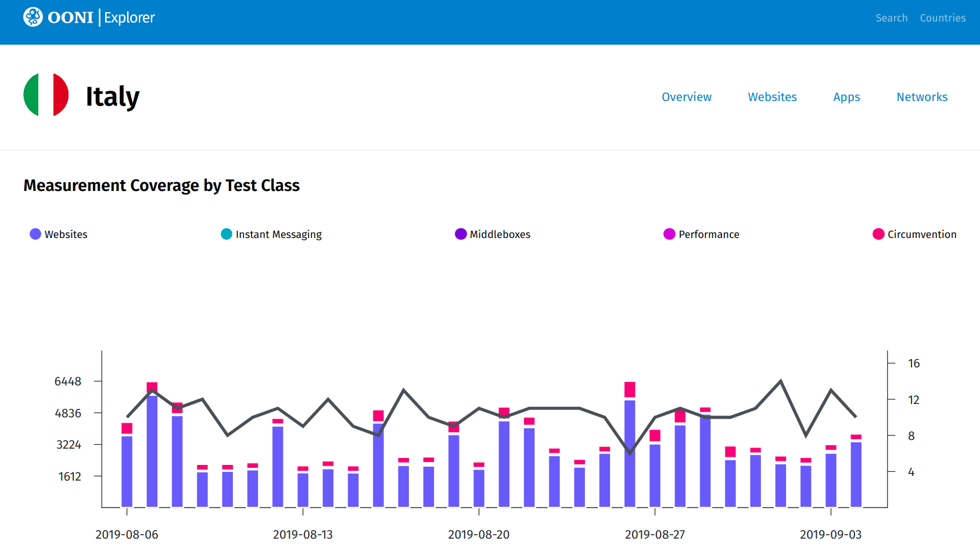
Task: Switch to the Apps section
Action: coord(846,97)
